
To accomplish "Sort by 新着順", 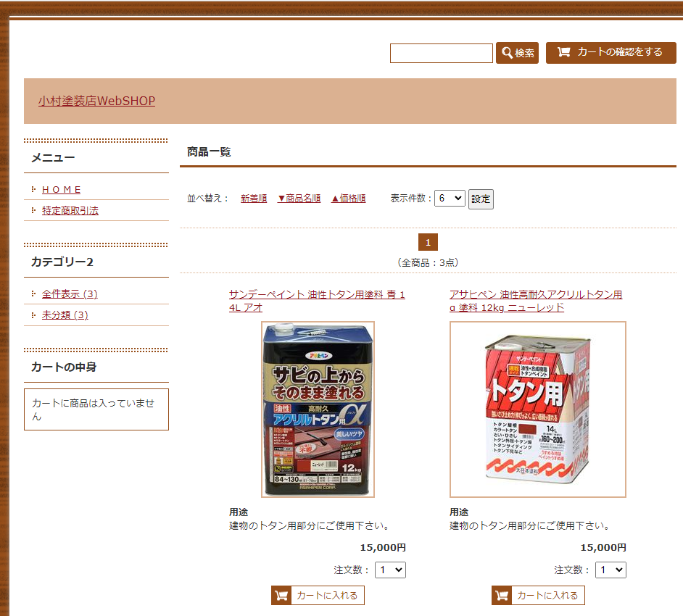I will 254,199.
